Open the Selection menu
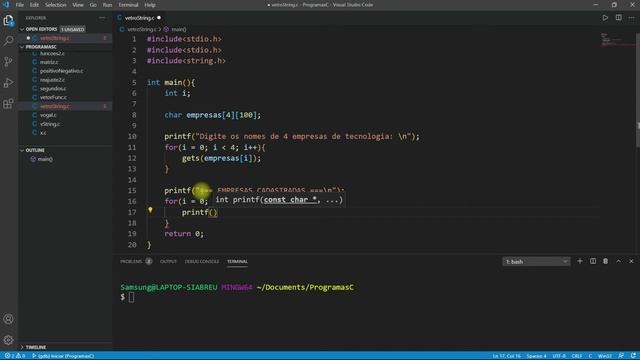The height and width of the screenshot is (360, 640). coord(56,5)
